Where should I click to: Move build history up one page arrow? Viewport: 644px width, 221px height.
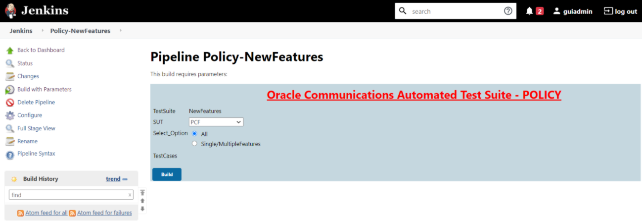click(x=142, y=201)
